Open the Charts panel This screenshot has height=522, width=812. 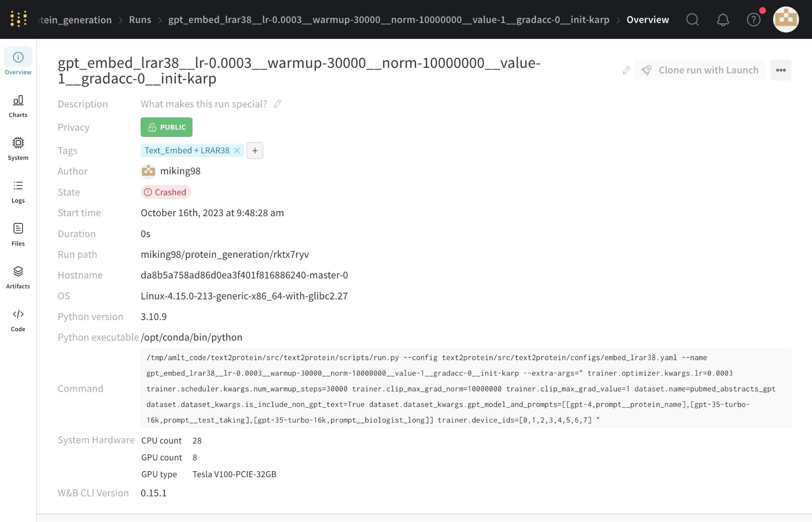pyautogui.click(x=18, y=107)
